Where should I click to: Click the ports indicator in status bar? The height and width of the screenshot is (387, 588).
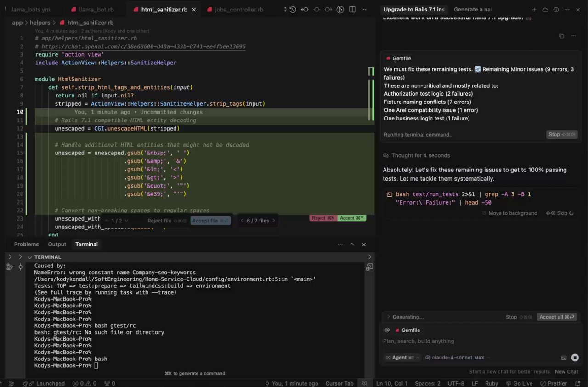coord(109,383)
